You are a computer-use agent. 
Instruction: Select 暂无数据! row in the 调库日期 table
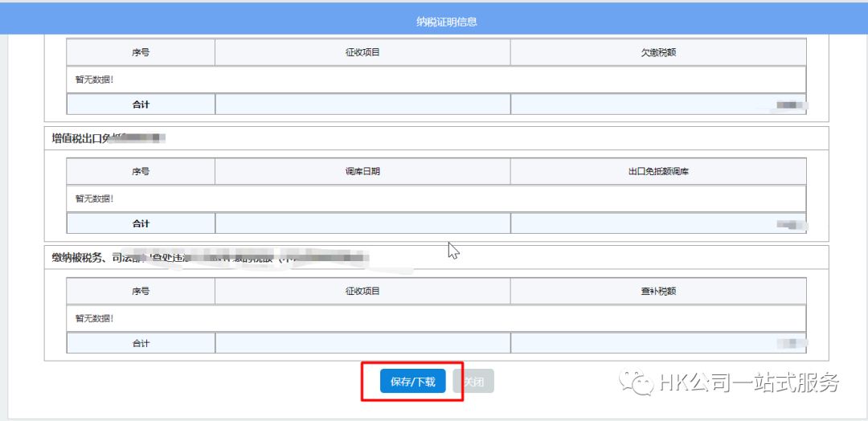[436, 198]
